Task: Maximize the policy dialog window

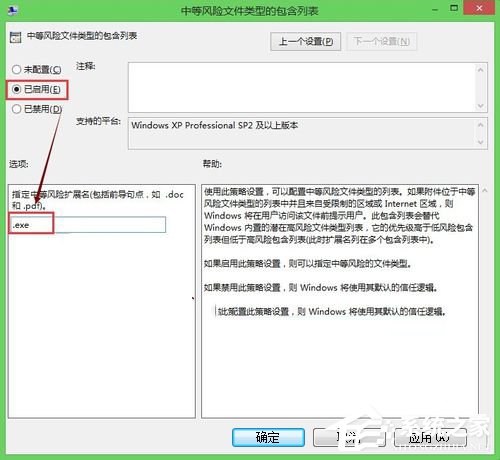Action: tap(454, 8)
